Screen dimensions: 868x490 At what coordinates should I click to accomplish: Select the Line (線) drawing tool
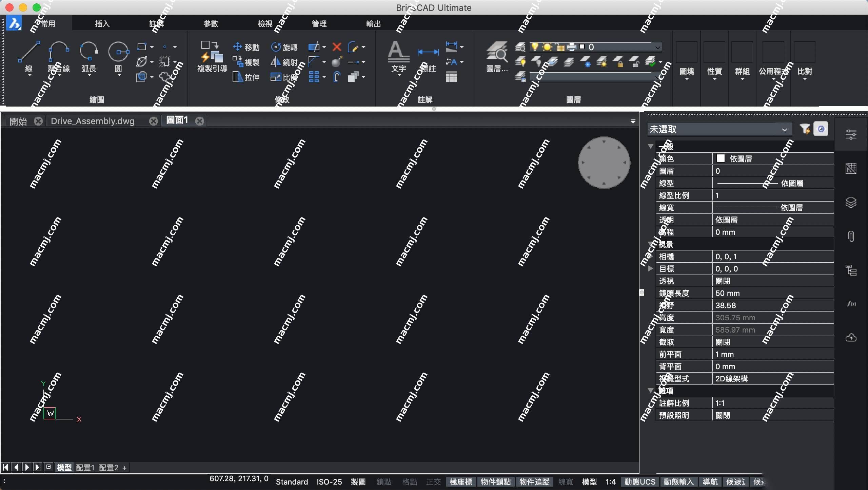point(29,57)
